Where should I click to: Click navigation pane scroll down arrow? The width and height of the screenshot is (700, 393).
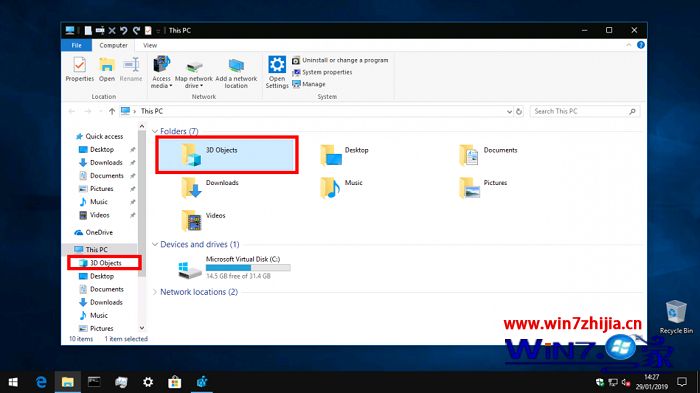pos(142,328)
